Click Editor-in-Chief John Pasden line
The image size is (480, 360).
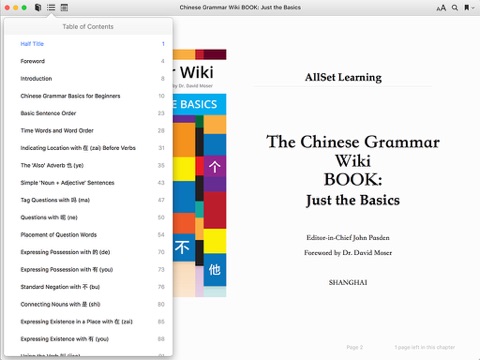pyautogui.click(x=348, y=238)
